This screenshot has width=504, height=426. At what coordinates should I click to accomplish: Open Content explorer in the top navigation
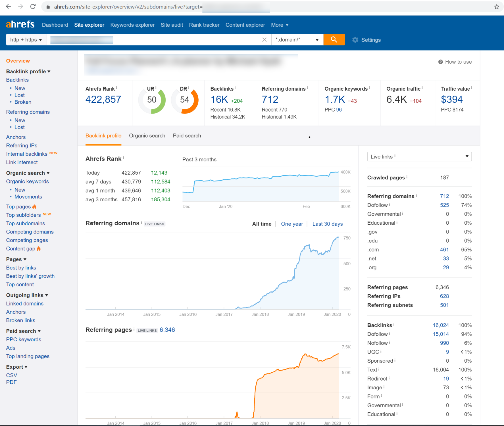tap(245, 25)
